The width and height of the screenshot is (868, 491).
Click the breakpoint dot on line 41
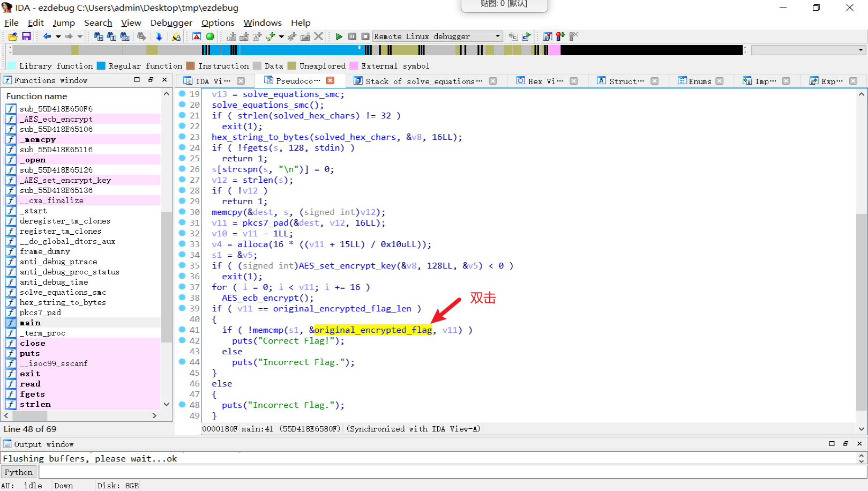point(182,330)
